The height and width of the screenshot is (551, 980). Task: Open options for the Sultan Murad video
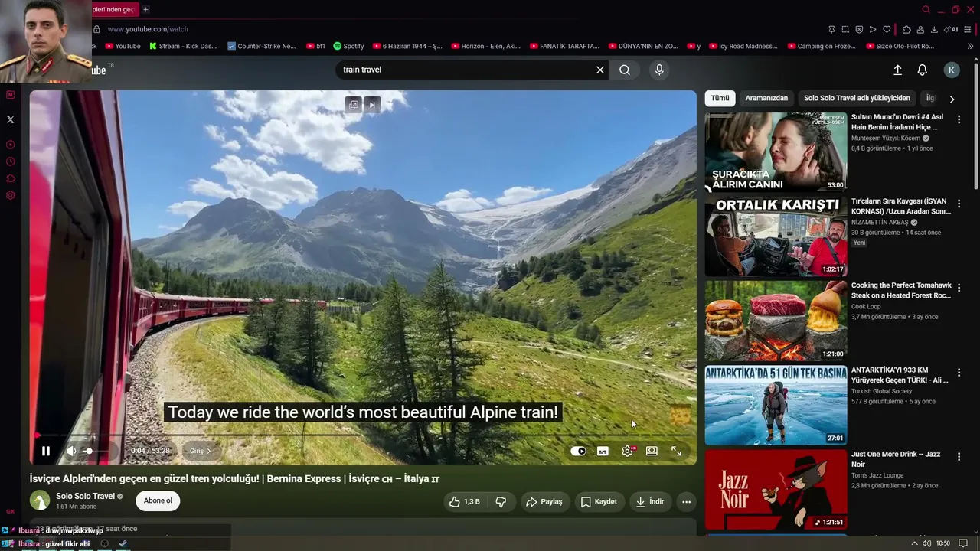pos(959,119)
